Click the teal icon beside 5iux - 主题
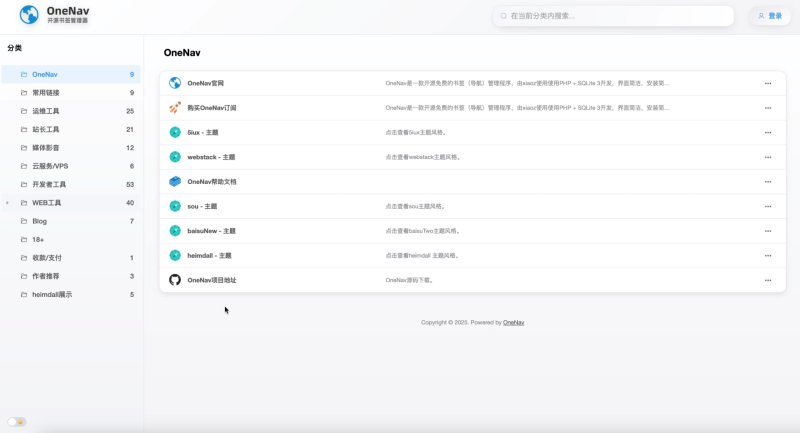 pyautogui.click(x=175, y=132)
